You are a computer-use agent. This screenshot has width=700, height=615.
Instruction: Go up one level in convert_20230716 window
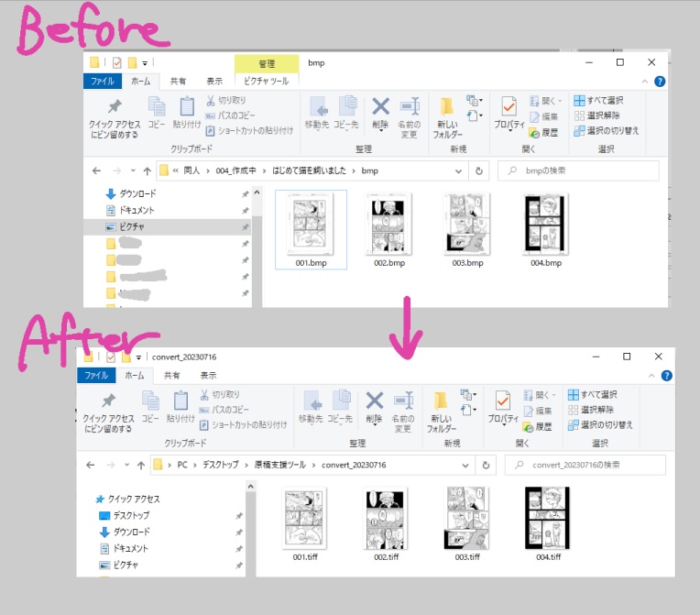141,465
